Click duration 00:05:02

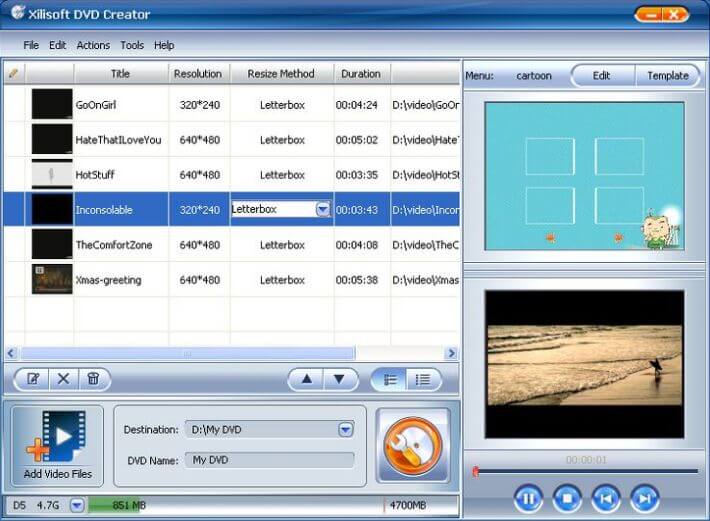pos(357,140)
